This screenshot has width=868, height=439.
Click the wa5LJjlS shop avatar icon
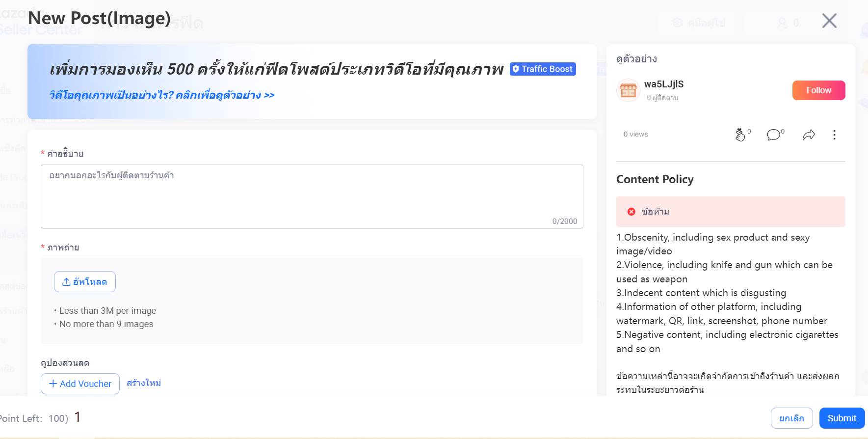click(628, 90)
